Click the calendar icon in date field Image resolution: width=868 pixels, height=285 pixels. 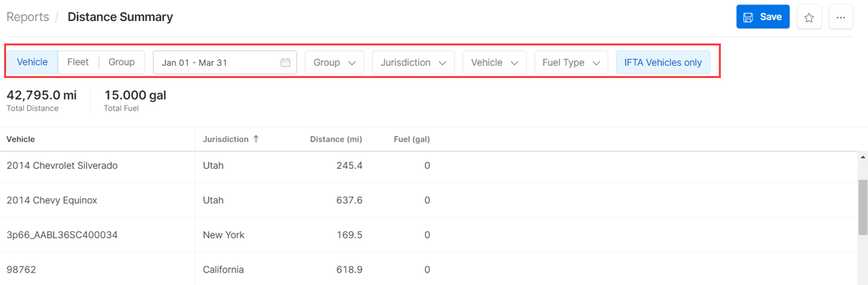click(x=285, y=62)
